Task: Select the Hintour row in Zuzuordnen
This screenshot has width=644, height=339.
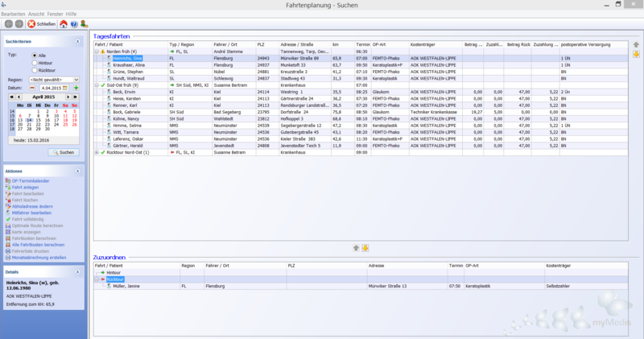Action: (361, 273)
